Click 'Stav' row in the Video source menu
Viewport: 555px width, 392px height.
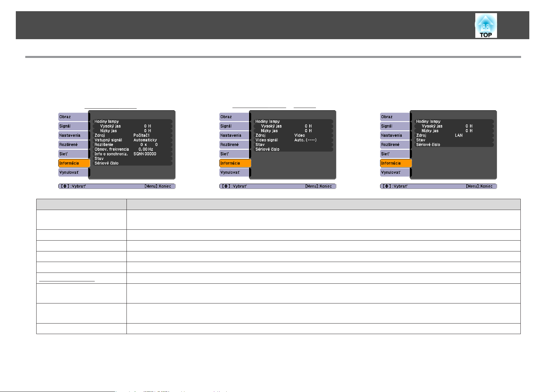(293, 144)
